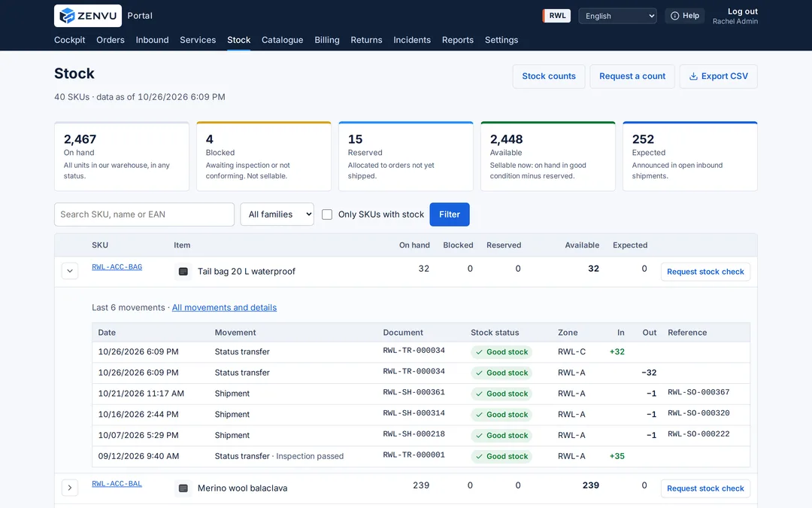The image size is (812, 508).
Task: Click the blue Filter button
Action: coord(450,214)
